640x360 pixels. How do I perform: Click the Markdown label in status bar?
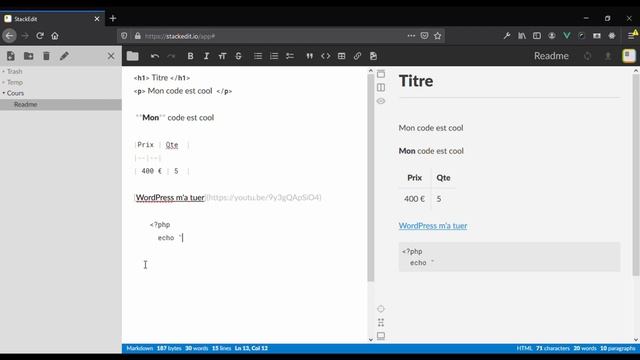tap(140, 348)
